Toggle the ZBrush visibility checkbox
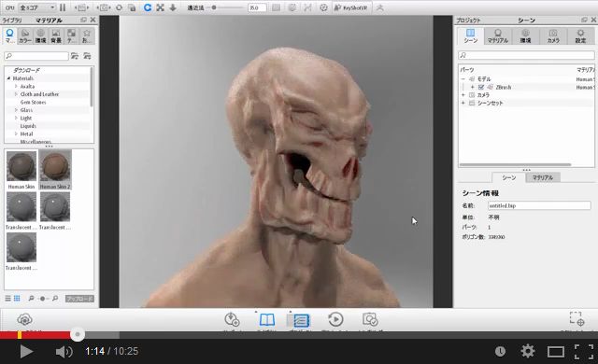 [481, 87]
